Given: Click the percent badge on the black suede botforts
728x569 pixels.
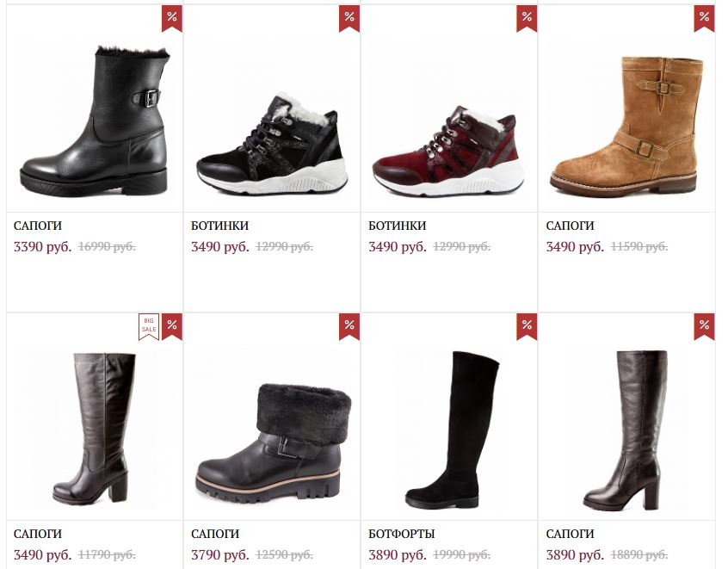Looking at the screenshot, I should tap(527, 326).
